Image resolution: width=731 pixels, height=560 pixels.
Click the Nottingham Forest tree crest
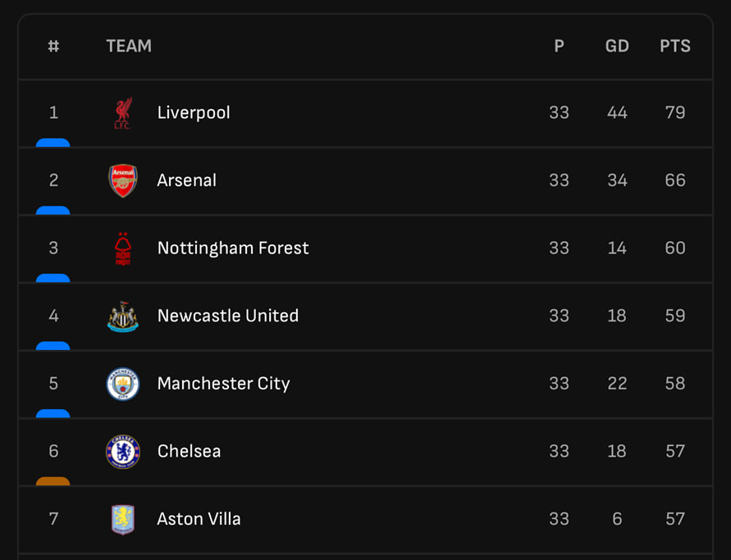123,248
